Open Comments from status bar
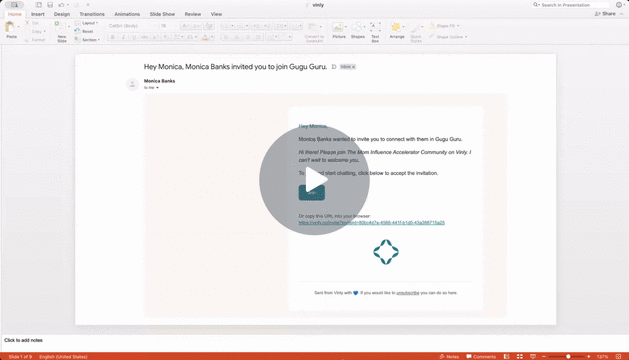The image size is (629, 360). click(481, 356)
